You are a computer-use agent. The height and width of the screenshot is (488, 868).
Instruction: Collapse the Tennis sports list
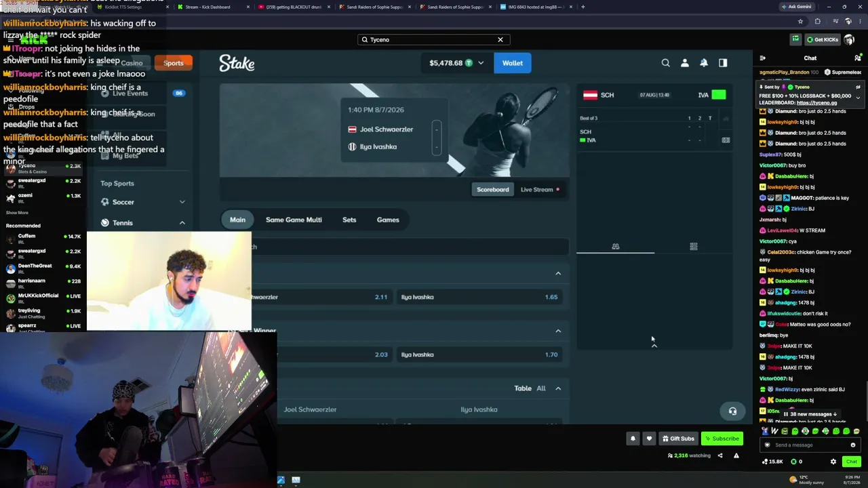click(182, 223)
